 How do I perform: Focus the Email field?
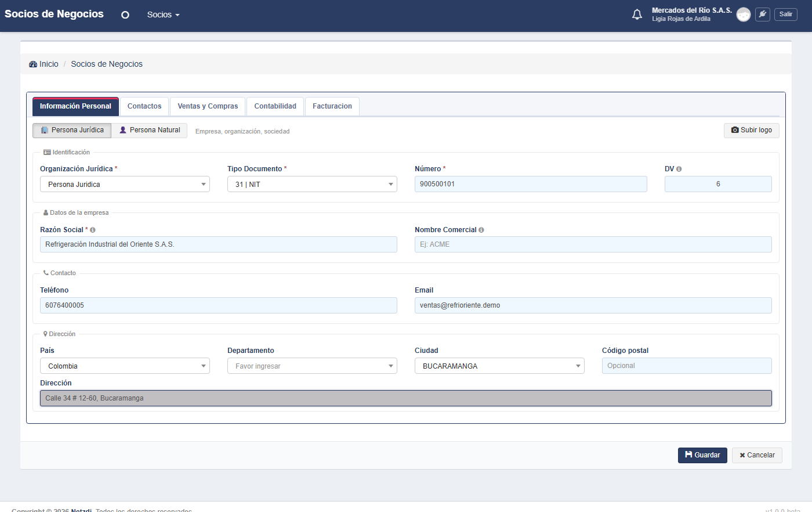[x=593, y=305]
